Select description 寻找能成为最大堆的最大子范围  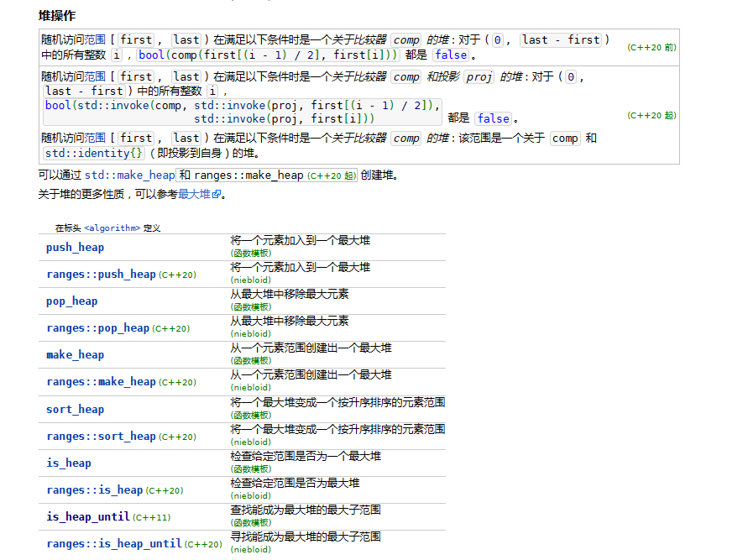[306, 536]
